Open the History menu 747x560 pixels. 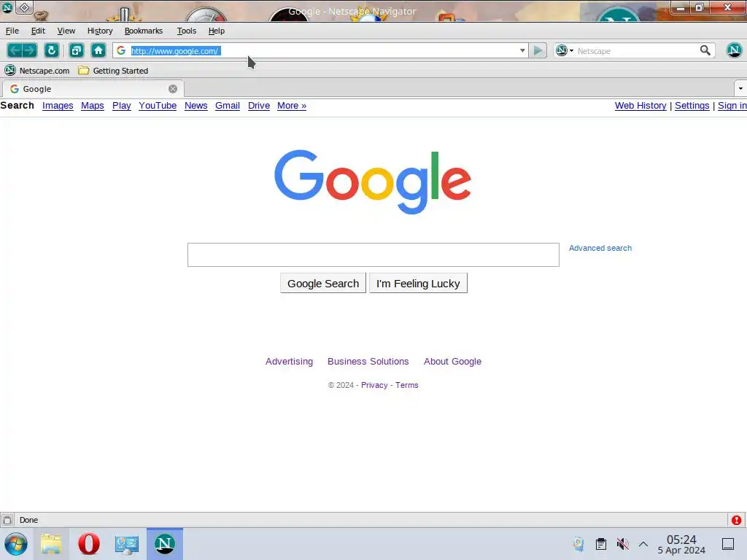(x=100, y=31)
